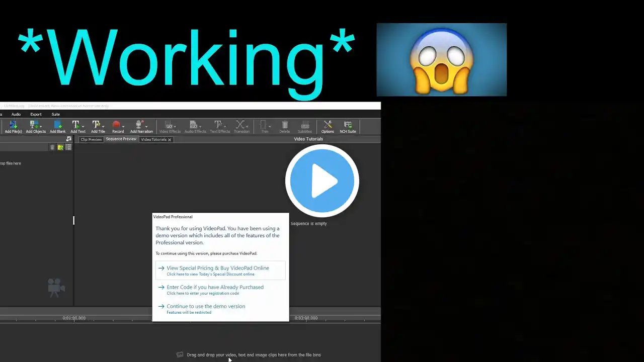Expand the Trim dropdown arrow
The width and height of the screenshot is (644, 362).
click(x=270, y=126)
